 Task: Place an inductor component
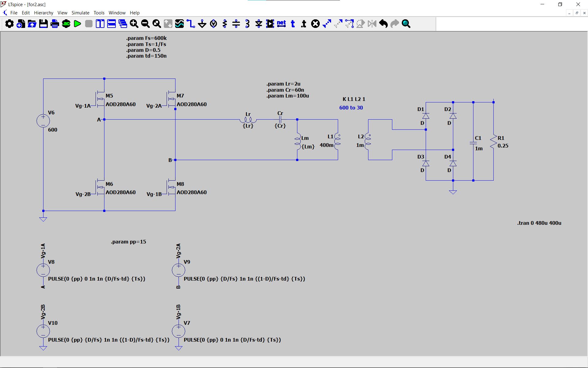click(x=247, y=24)
